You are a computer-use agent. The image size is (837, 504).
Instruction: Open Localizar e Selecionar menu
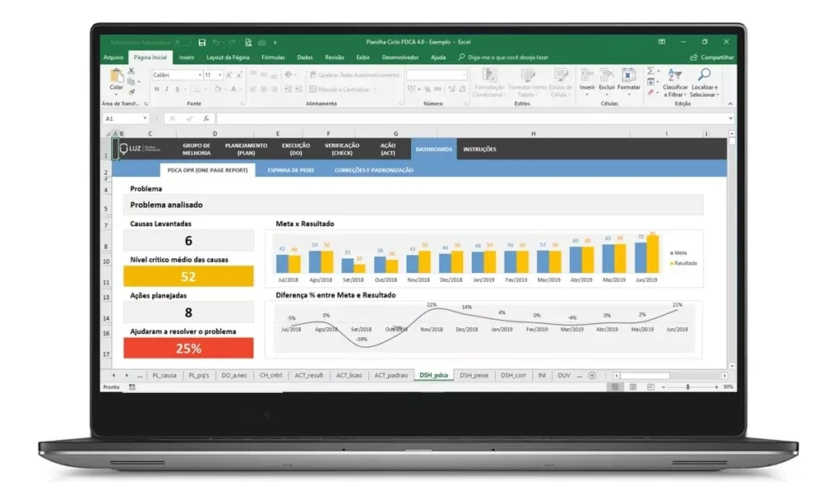[704, 83]
